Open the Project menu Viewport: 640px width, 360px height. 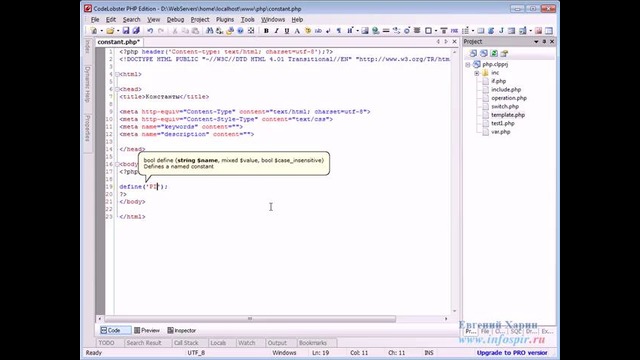coord(200,20)
